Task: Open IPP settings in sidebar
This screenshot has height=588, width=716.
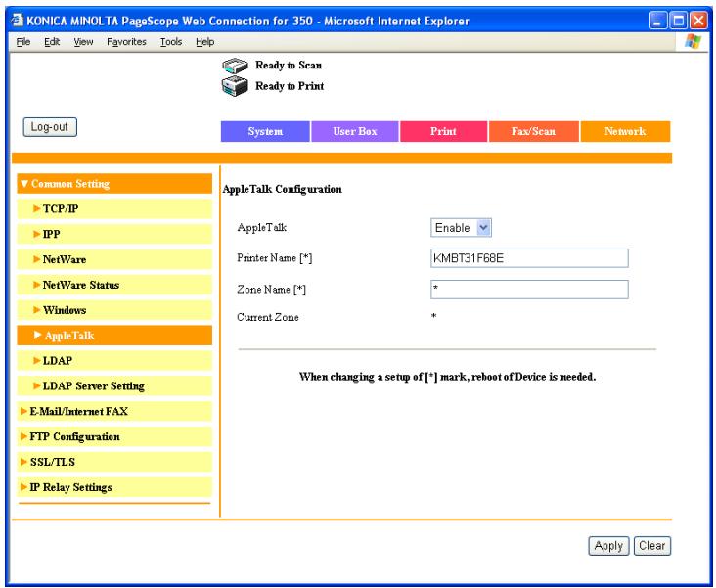Action: (x=114, y=234)
